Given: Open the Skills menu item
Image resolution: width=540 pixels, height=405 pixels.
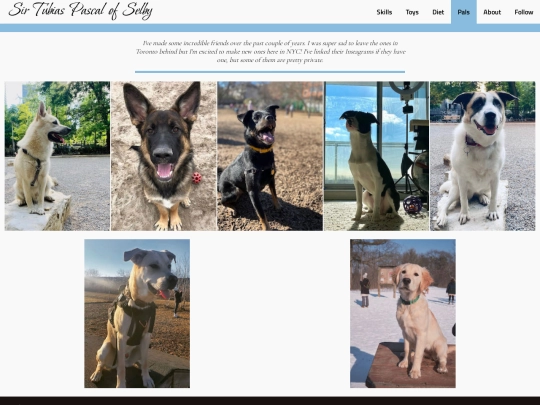Looking at the screenshot, I should pyautogui.click(x=384, y=12).
